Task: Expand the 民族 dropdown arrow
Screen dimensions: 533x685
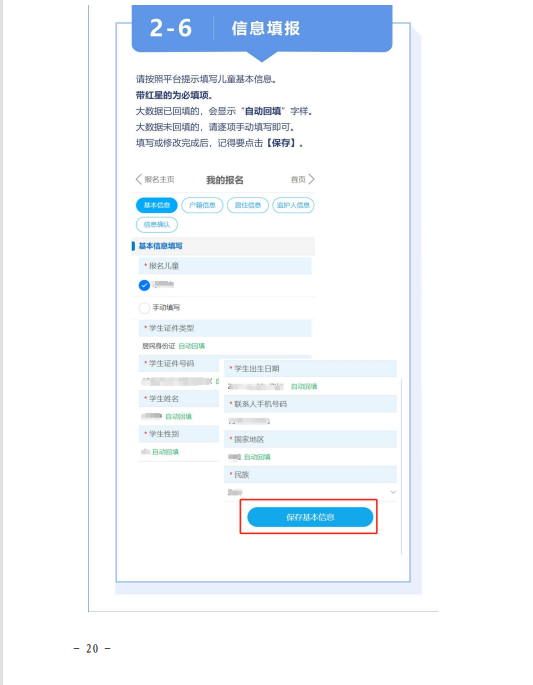Action: pos(393,492)
